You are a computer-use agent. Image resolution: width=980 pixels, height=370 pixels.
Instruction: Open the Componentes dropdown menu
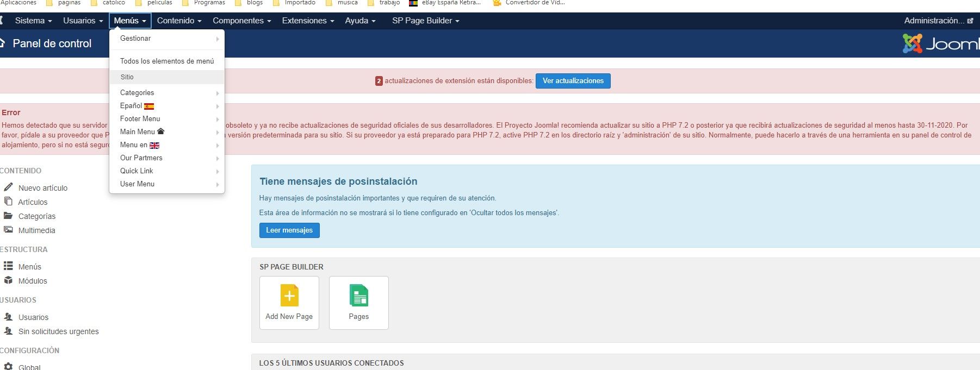point(242,21)
